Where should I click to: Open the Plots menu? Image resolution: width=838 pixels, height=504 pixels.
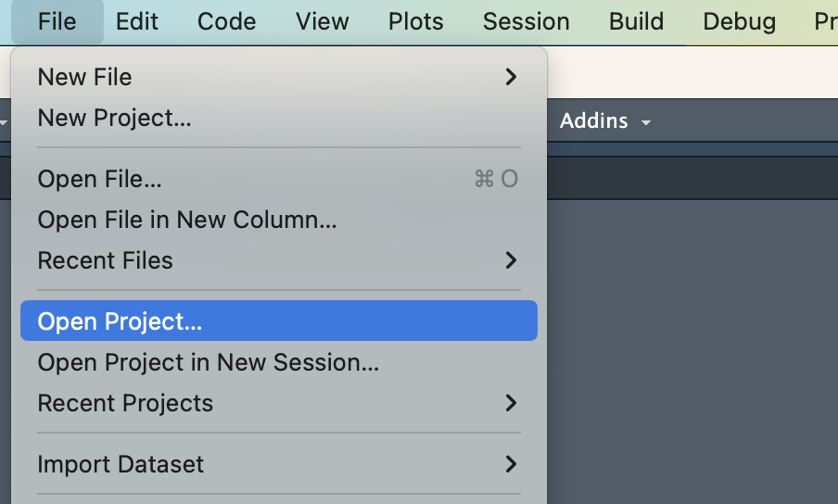click(416, 22)
